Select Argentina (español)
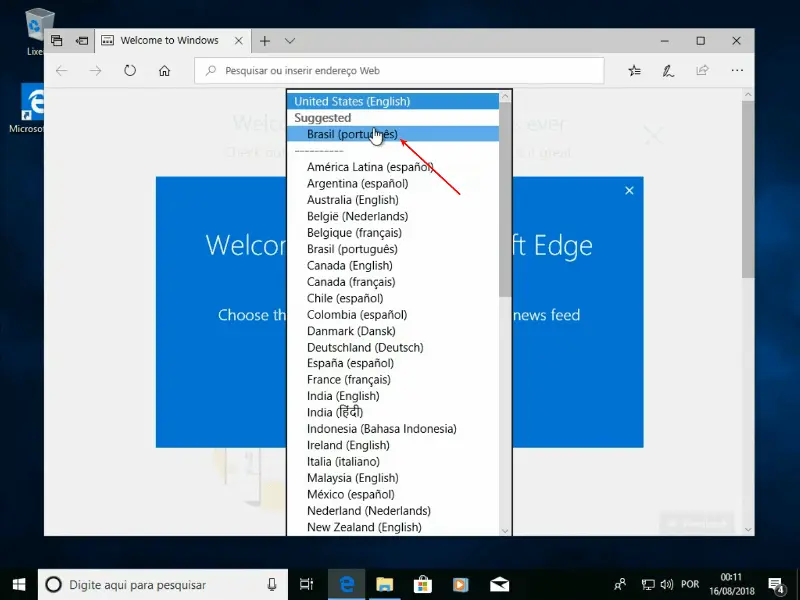The width and height of the screenshot is (800, 600). (x=393, y=183)
